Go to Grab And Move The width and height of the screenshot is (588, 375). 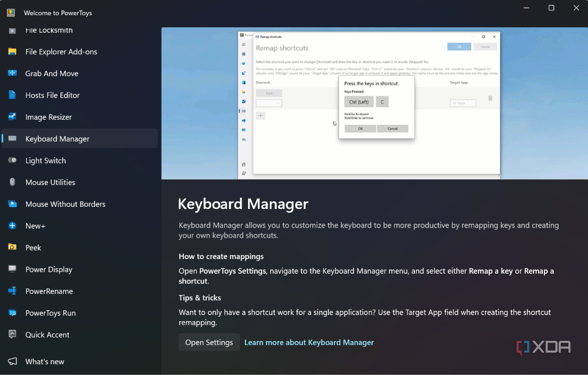pyautogui.click(x=79, y=73)
